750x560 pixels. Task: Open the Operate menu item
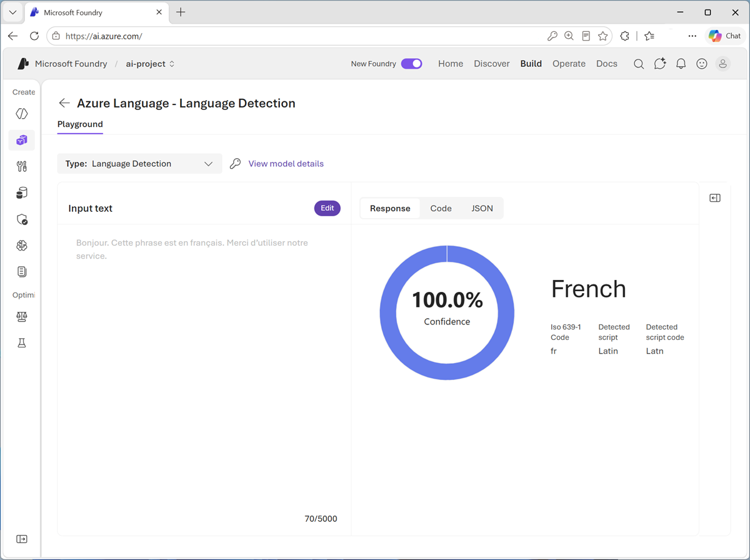coord(569,64)
